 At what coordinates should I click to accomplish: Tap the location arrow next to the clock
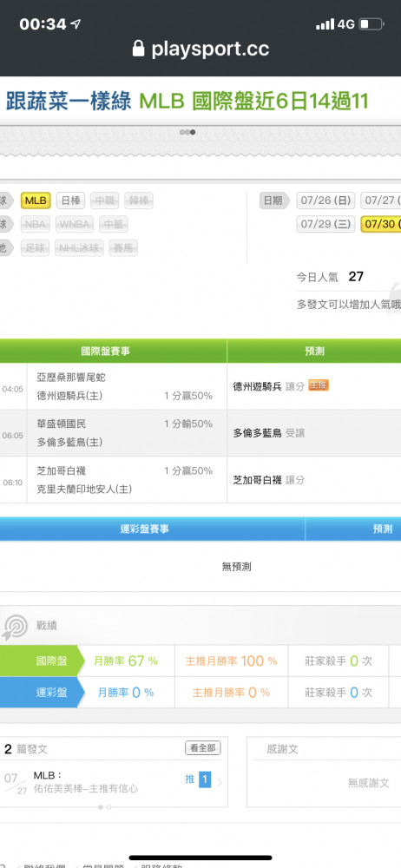coord(76,23)
